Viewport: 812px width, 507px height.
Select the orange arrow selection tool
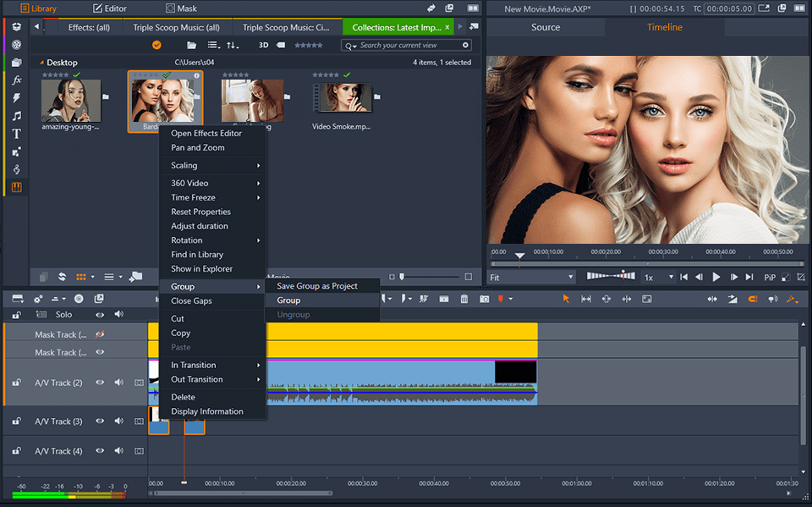tap(566, 299)
